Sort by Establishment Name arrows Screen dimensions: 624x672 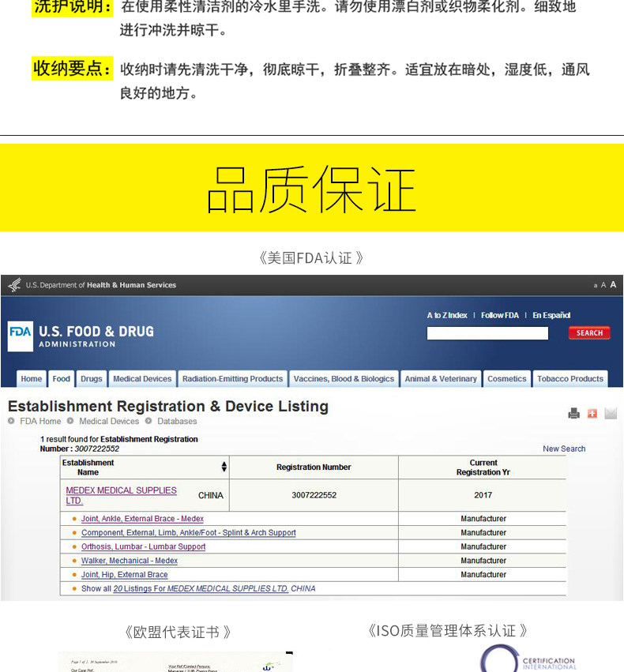click(x=224, y=467)
